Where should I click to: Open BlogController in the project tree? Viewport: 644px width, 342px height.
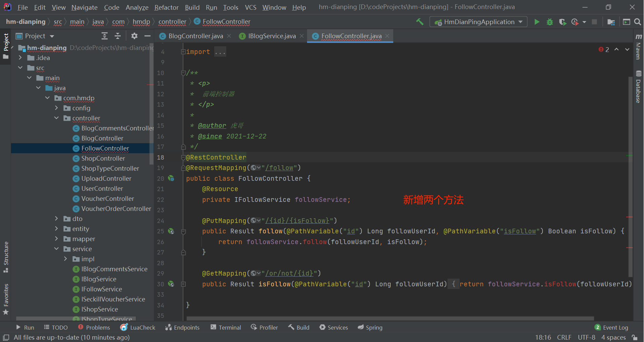[102, 138]
